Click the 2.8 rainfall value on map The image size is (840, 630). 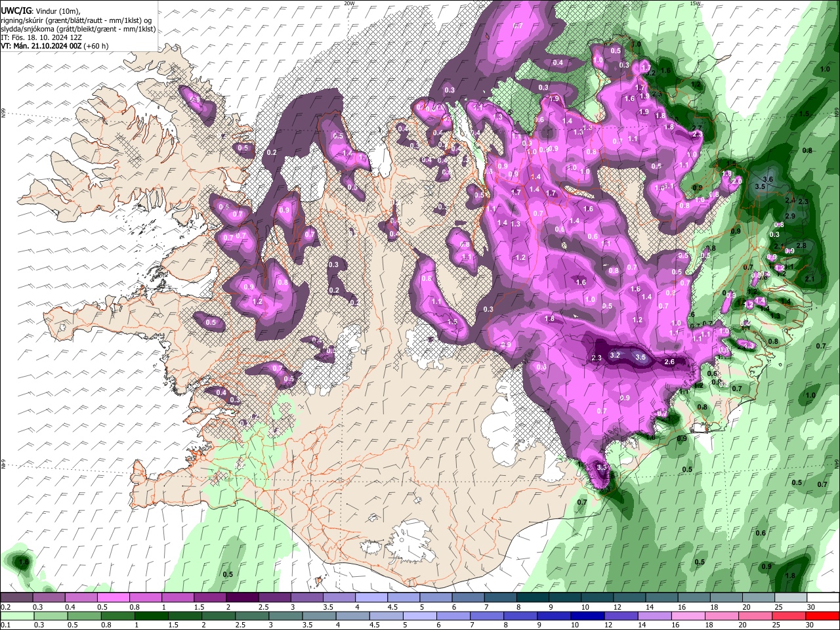coord(801,245)
